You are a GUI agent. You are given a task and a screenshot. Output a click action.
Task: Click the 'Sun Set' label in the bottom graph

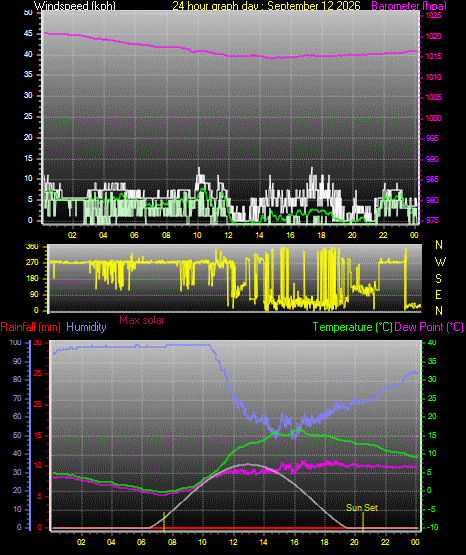tap(362, 508)
